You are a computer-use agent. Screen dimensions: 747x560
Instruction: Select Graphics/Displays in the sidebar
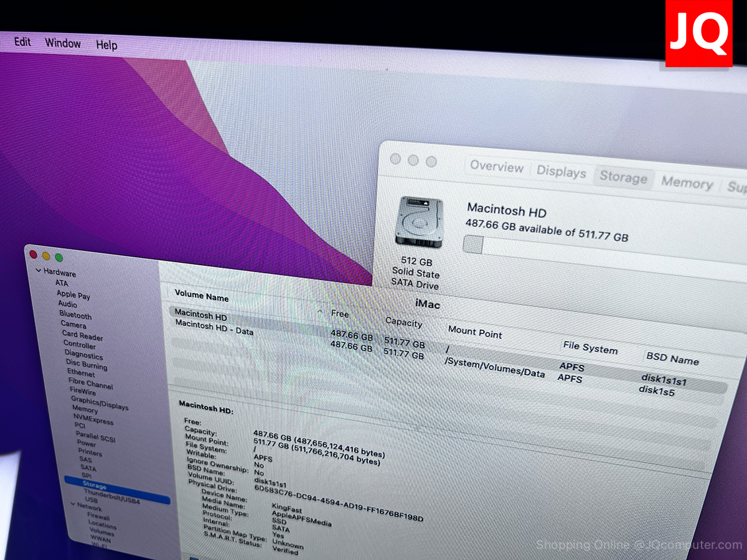pos(100,403)
